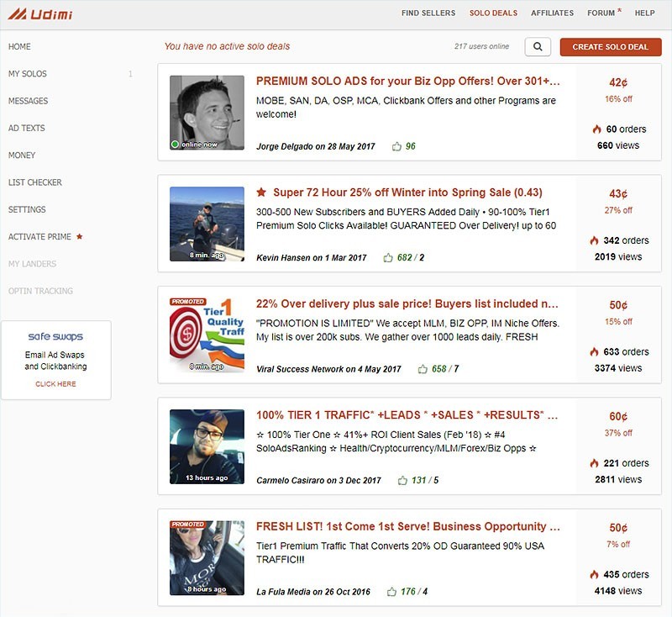Click the star beside Activate Prime
This screenshot has height=617, width=672.
79,236
